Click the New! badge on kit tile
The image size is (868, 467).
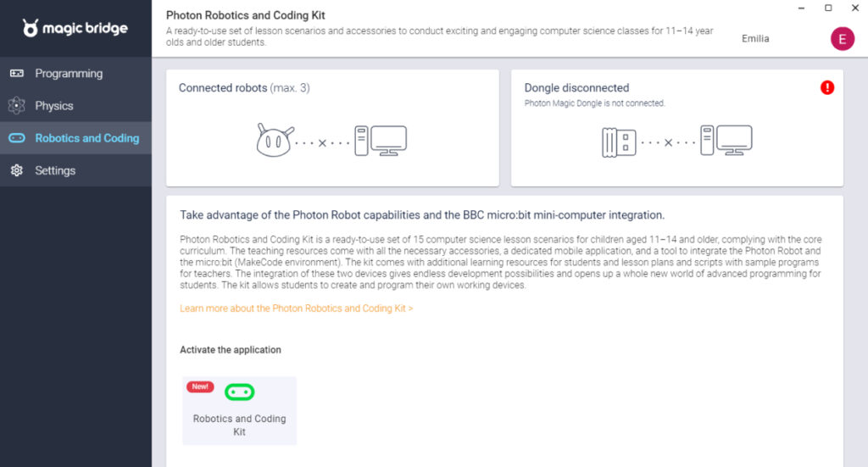[200, 386]
